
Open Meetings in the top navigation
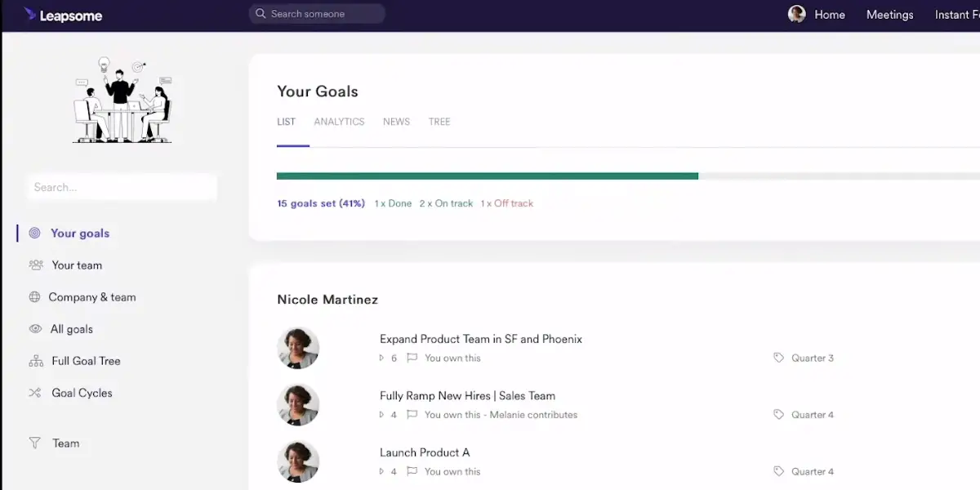tap(889, 15)
